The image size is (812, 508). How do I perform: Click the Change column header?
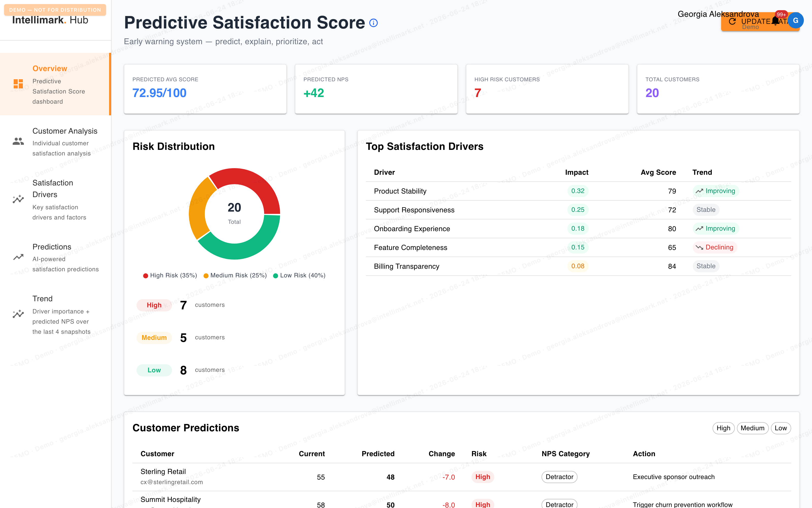tap(442, 454)
